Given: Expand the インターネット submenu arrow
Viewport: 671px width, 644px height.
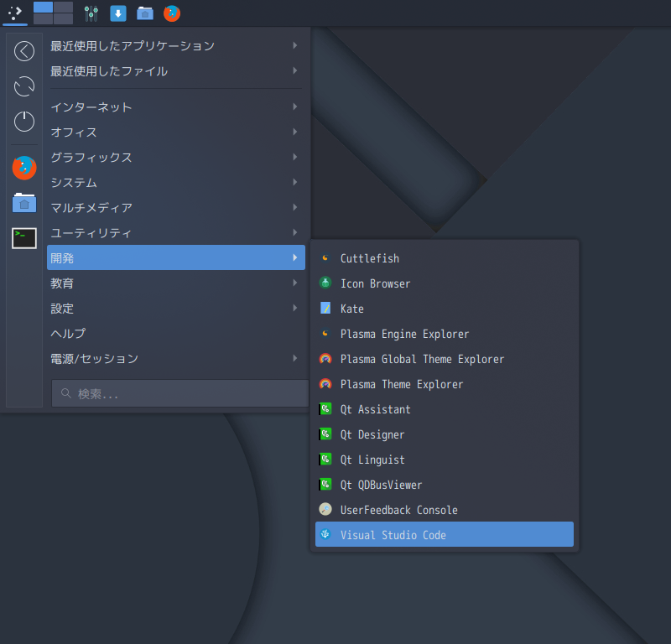Looking at the screenshot, I should pos(295,106).
